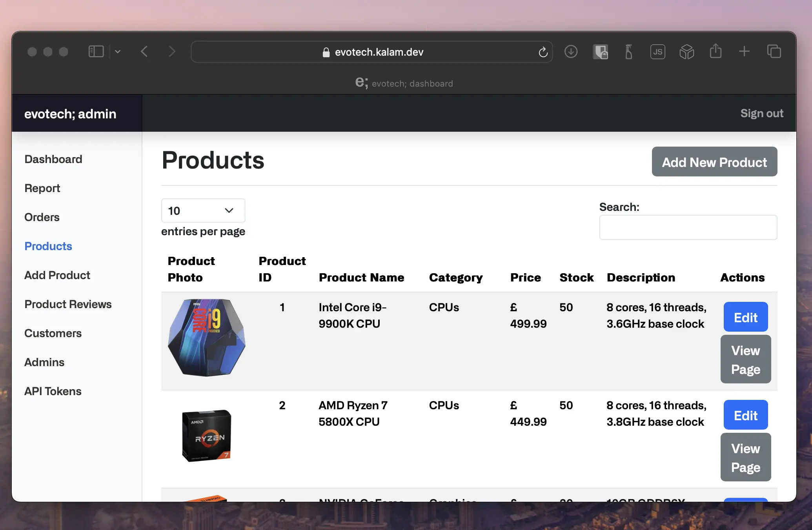View Page for AMD Ryzen 7 5800X
This screenshot has height=530, width=812.
745,457
